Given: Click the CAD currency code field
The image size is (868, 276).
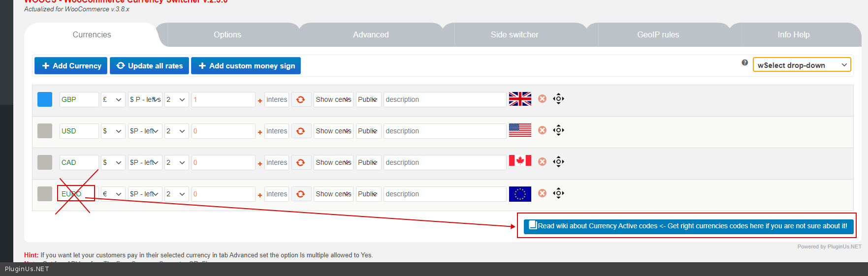Looking at the screenshot, I should (x=79, y=162).
